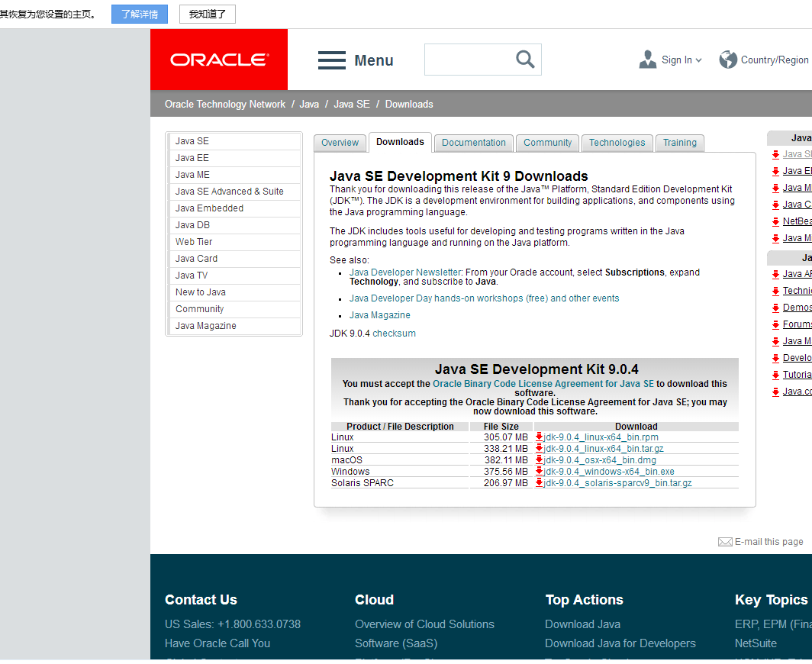Click red arrow icon beside NetBea link

point(775,221)
